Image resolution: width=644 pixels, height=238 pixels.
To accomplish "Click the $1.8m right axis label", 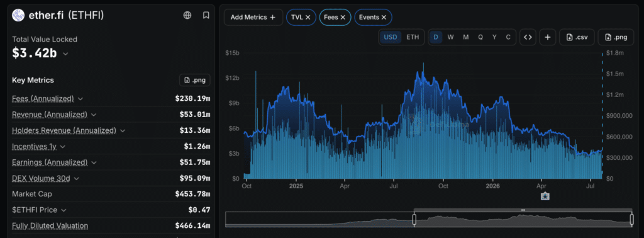I will (x=615, y=53).
